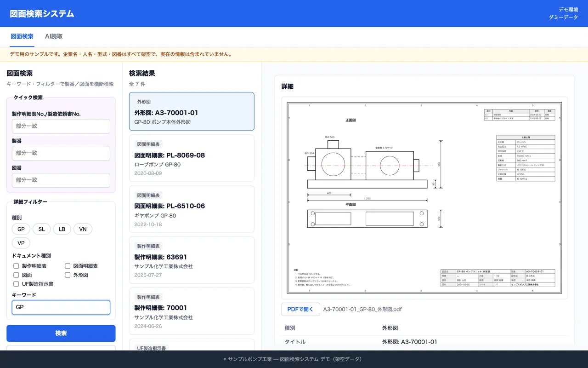The width and height of the screenshot is (588, 368).
Task: Click the blue 検索 button
Action: [61, 333]
